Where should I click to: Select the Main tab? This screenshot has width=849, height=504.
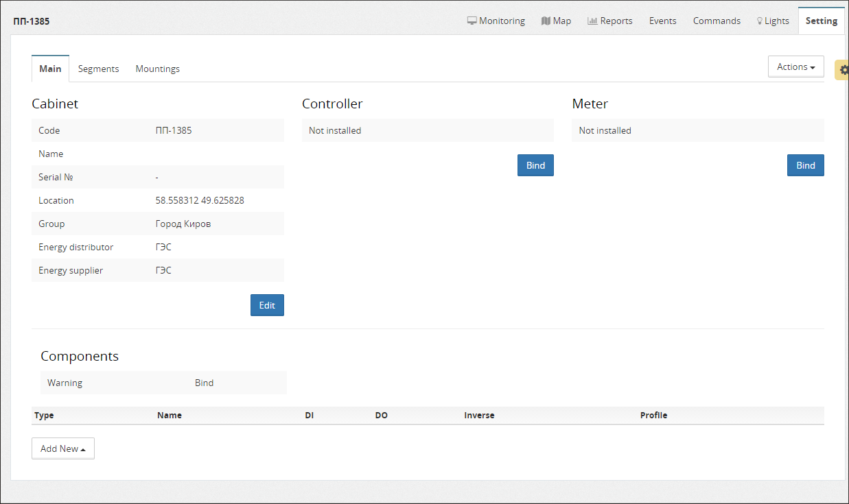coord(50,69)
